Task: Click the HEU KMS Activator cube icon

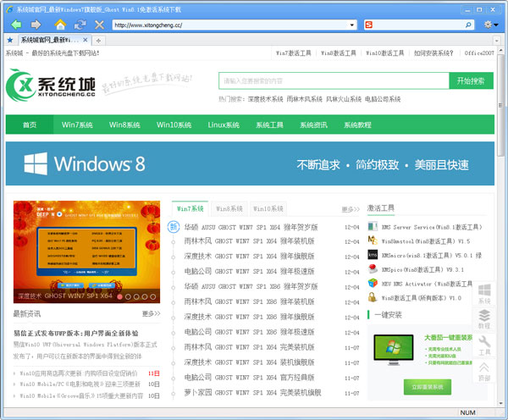Action: pos(373,283)
